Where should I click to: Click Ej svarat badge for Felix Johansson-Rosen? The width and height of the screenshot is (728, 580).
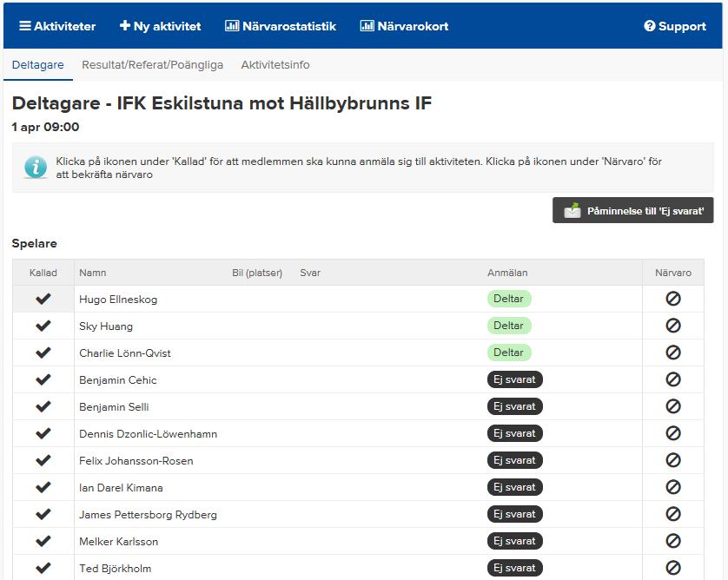[515, 460]
